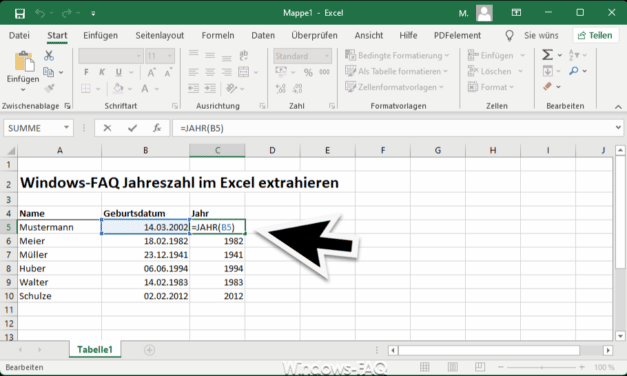This screenshot has height=376, width=627.
Task: Open the Daten ribbon tab
Action: (263, 35)
